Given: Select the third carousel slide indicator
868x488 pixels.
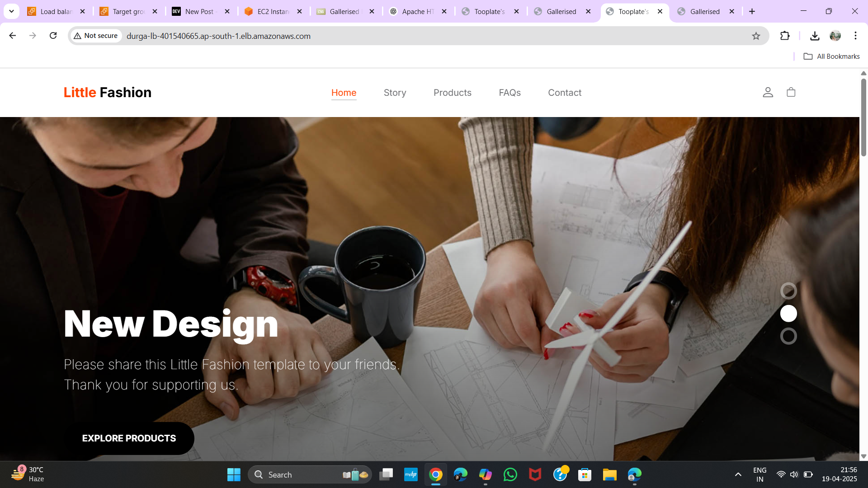Looking at the screenshot, I should (x=788, y=336).
